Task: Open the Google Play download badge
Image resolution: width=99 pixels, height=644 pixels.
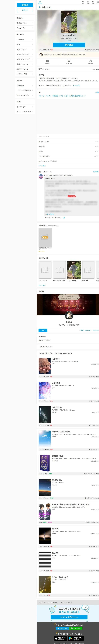Action: (x=76, y=638)
